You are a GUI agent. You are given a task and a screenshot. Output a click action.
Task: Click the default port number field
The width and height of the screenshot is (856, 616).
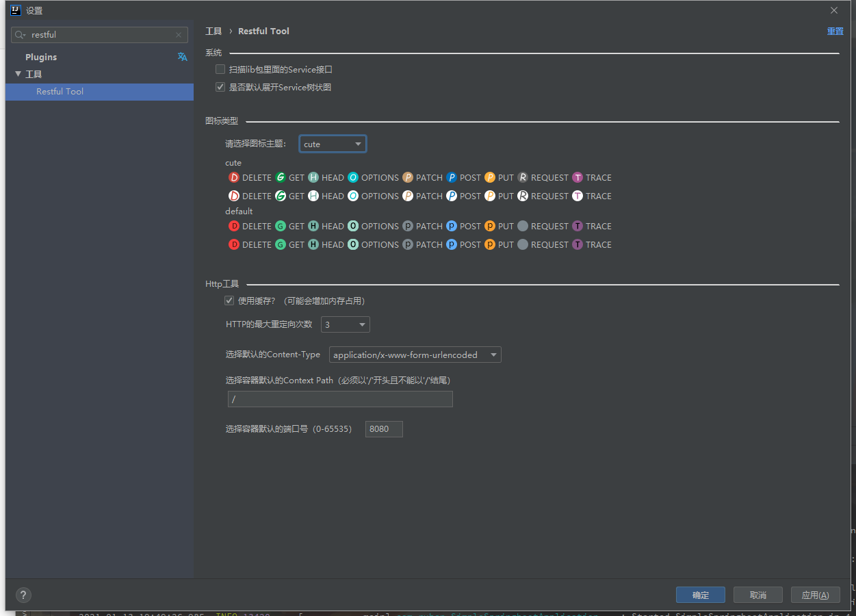click(x=384, y=429)
